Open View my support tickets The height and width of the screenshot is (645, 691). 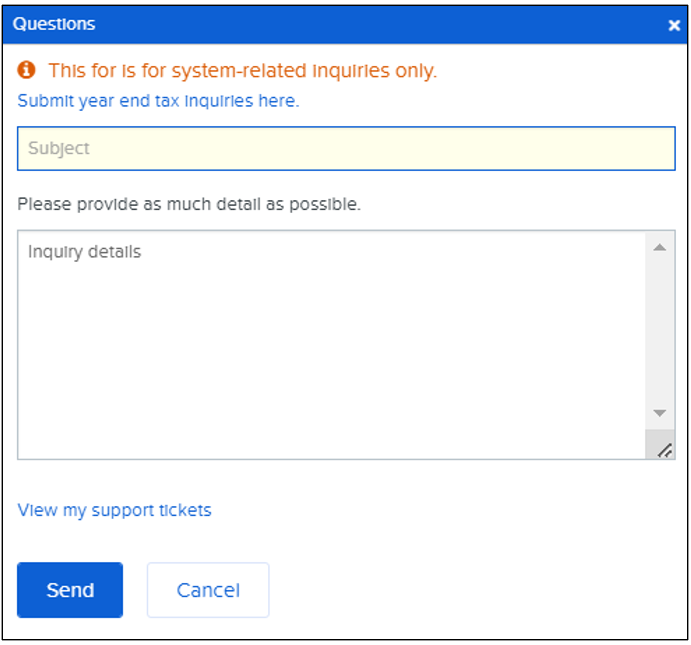point(115,510)
